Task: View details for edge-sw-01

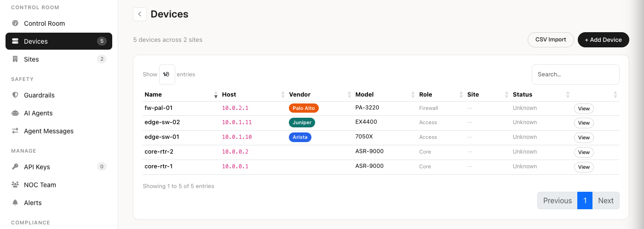Action: pyautogui.click(x=584, y=137)
